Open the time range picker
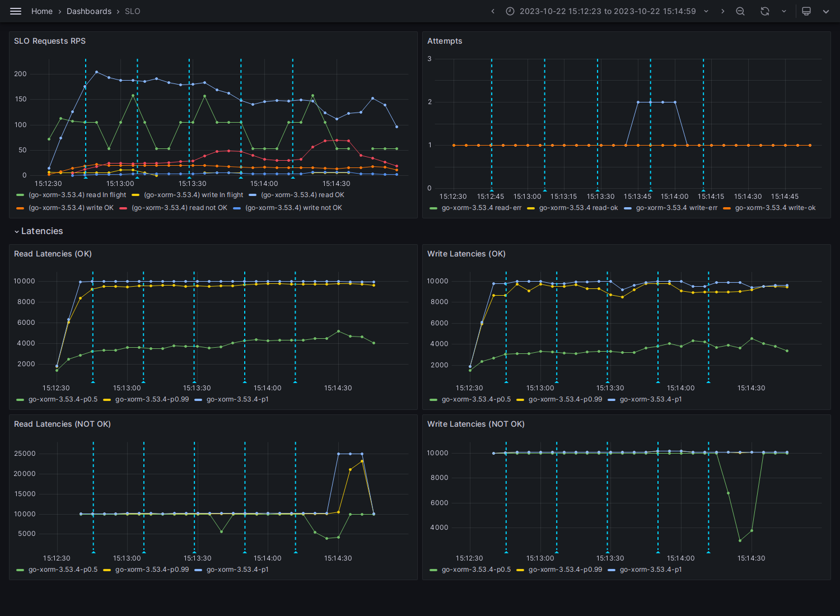This screenshot has width=840, height=616. tap(607, 11)
